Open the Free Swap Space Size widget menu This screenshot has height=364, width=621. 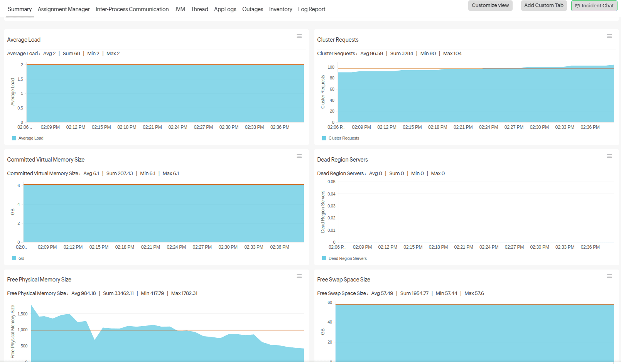point(609,276)
